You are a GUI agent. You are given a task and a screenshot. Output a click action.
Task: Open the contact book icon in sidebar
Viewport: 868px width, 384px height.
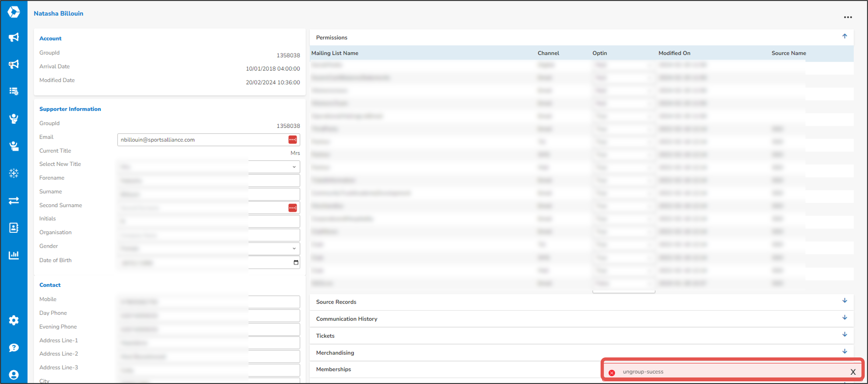[x=14, y=228]
